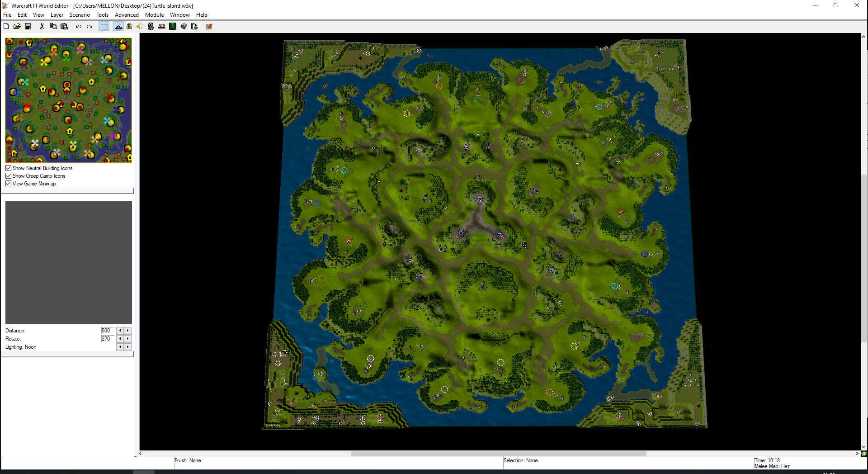The image size is (868, 474).
Task: Open the Window menu
Action: (180, 15)
